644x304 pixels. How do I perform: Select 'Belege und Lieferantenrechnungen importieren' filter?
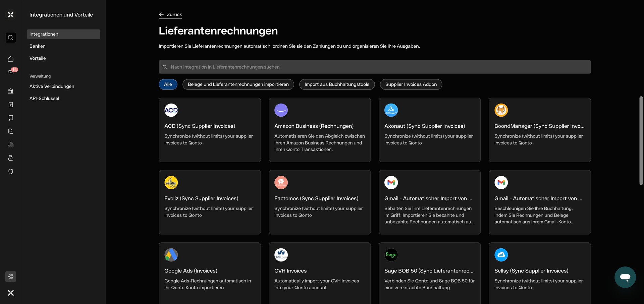(238, 84)
